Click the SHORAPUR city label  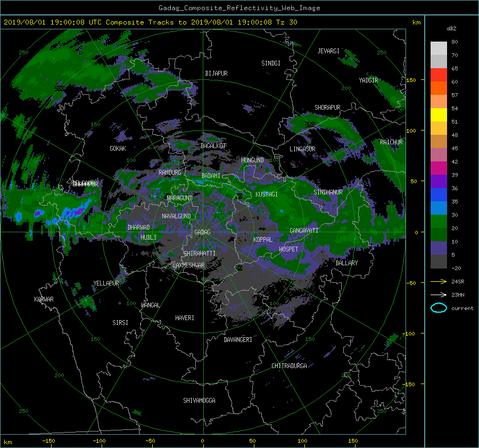[327, 108]
